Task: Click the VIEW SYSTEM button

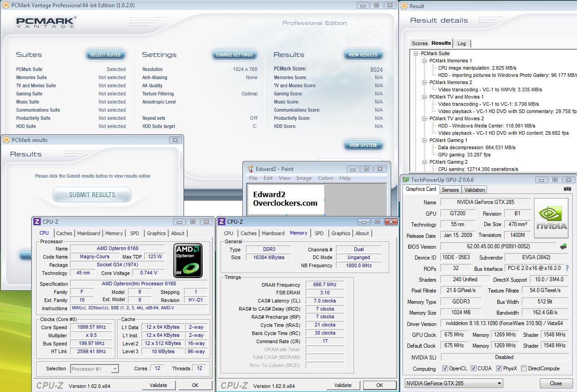Action: click(363, 145)
